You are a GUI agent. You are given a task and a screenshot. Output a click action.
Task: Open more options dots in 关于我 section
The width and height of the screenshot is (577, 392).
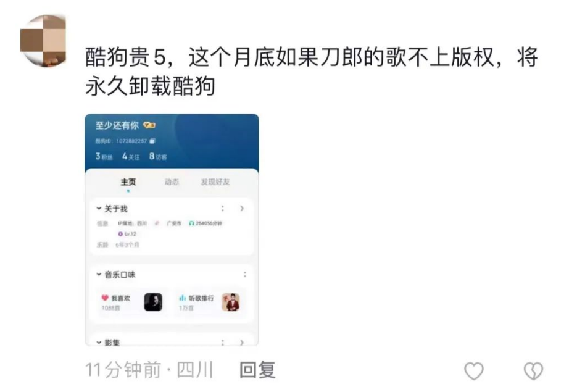223,208
